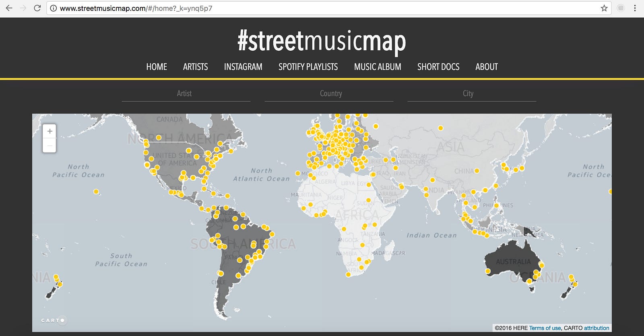The width and height of the screenshot is (644, 336).
Task: Open the SHORT DOCS page
Action: point(438,67)
